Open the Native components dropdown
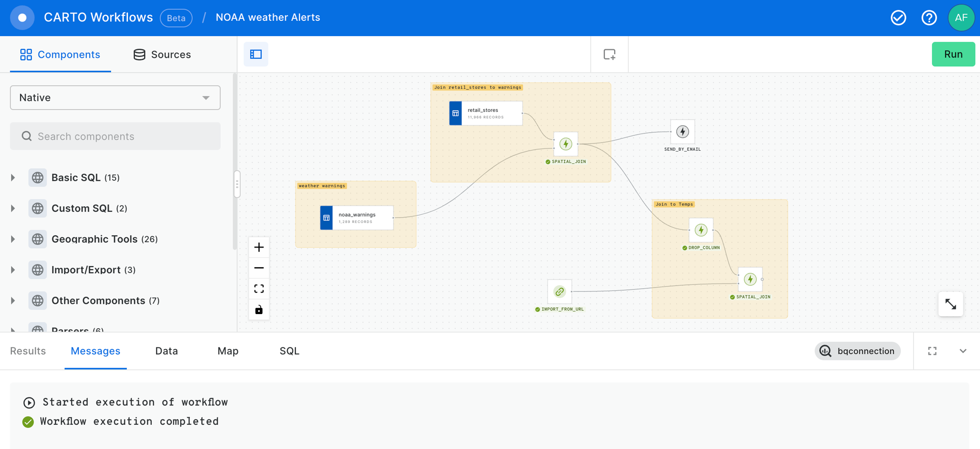 (x=115, y=97)
